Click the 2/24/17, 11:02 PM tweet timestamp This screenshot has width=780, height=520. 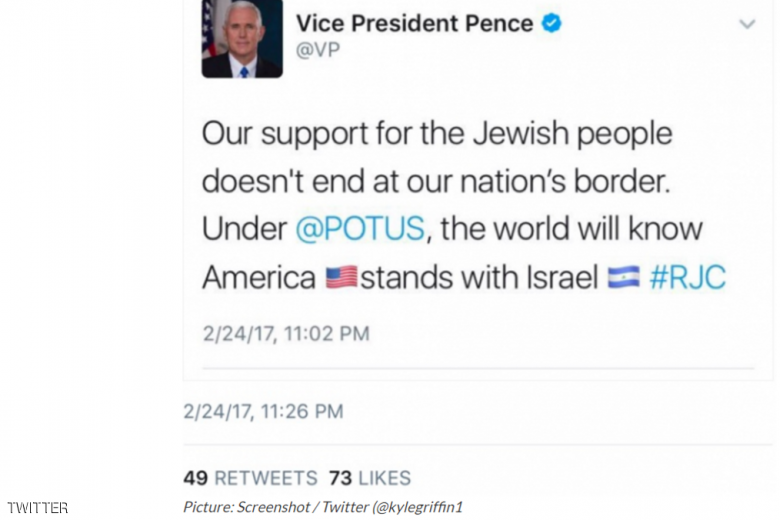tap(286, 333)
